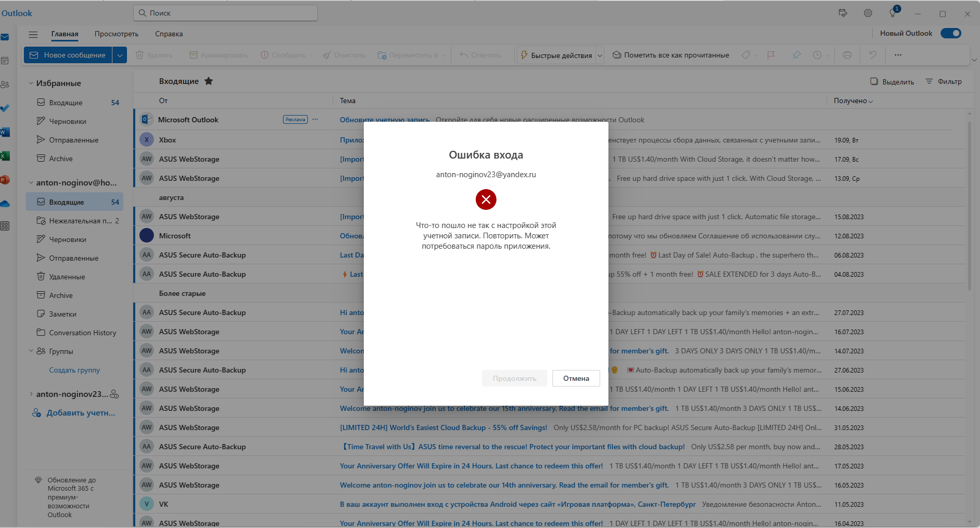980x528 pixels.
Task: Click the snooze clock icon in toolbar
Action: click(817, 55)
